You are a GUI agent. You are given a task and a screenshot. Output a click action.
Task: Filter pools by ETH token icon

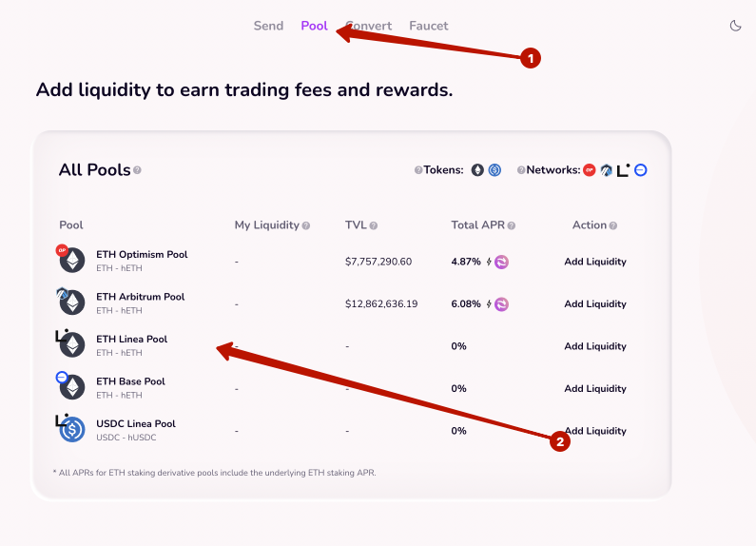coord(477,170)
